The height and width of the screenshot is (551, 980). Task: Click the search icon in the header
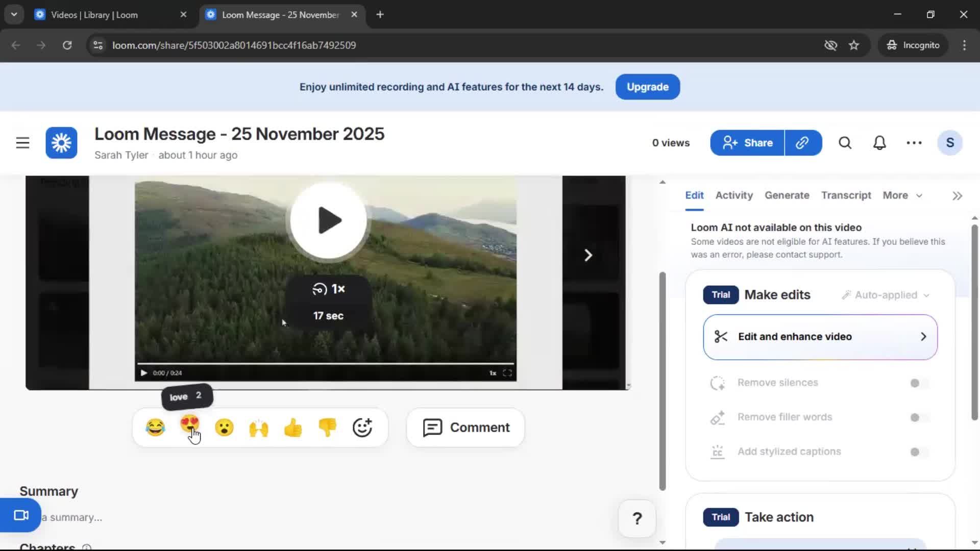[x=845, y=143]
